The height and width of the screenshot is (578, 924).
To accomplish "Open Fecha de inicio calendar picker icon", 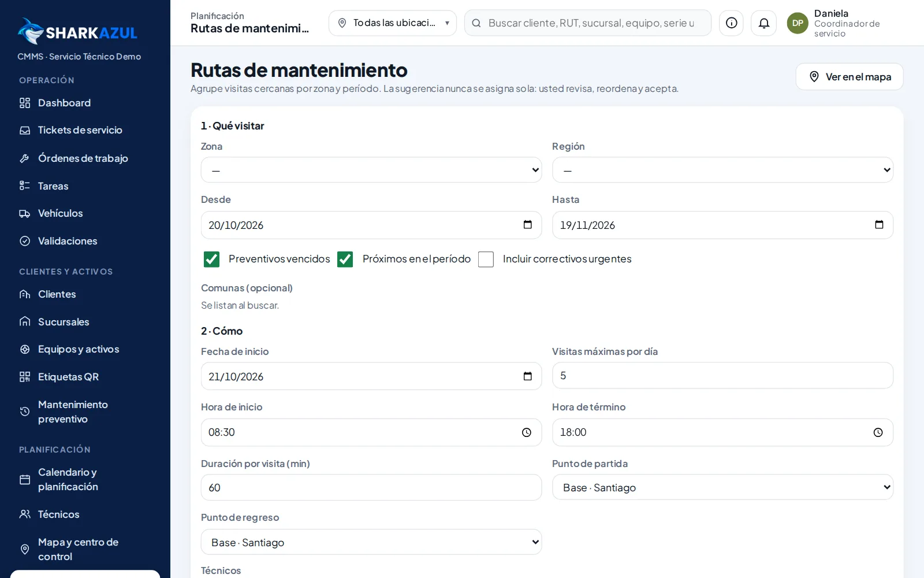I will point(527,376).
